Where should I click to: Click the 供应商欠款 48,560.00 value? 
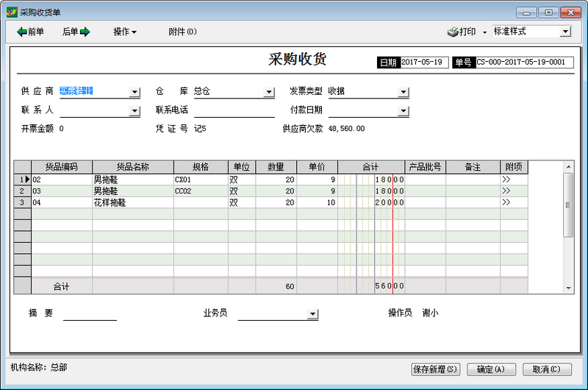[346, 129]
